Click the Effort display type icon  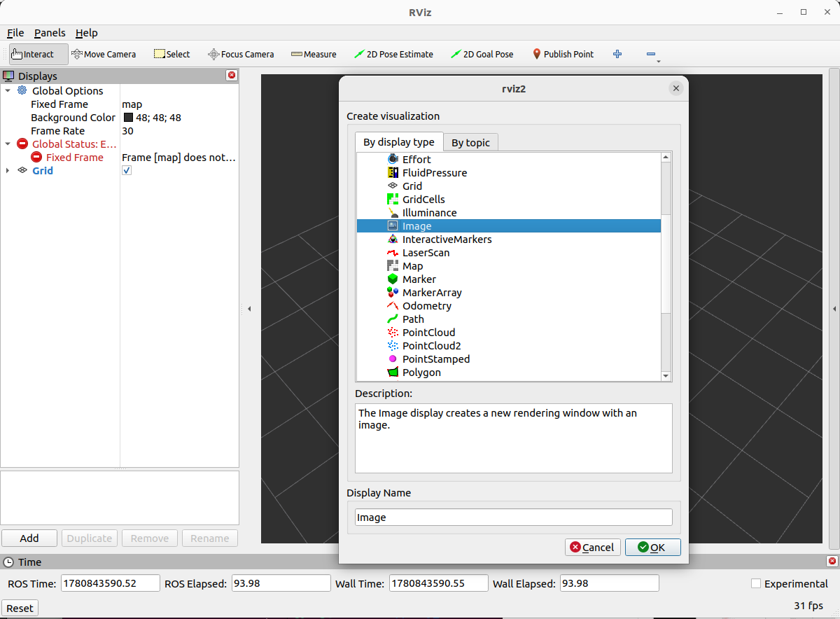pos(393,159)
